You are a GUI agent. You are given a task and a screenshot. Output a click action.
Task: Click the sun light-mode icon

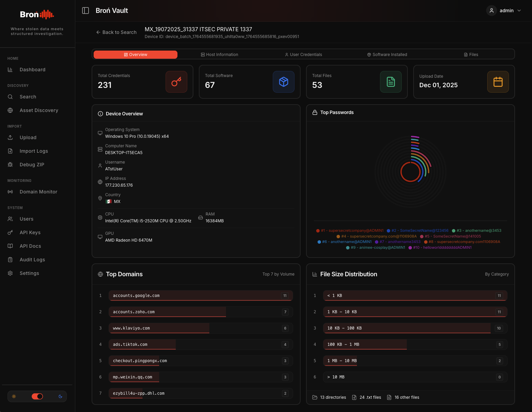coord(14,396)
